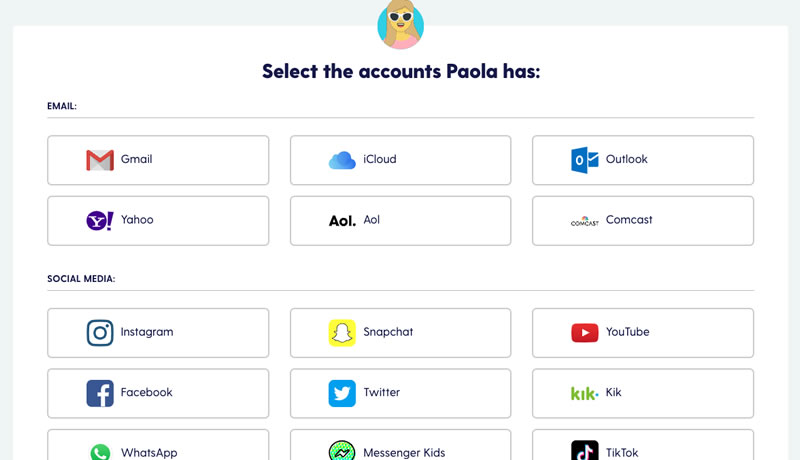This screenshot has height=460, width=800.
Task: Select the Snapchat ghost icon
Action: pos(342,333)
